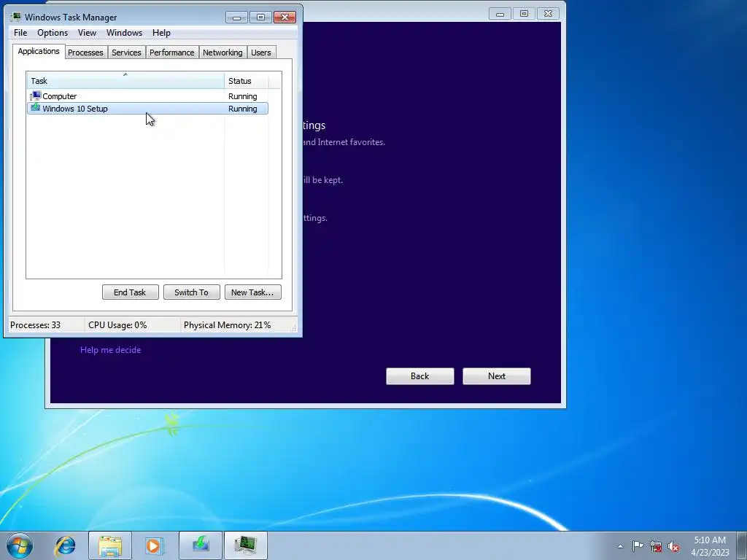Image resolution: width=747 pixels, height=560 pixels.
Task: Open the Help menu
Action: 161,33
